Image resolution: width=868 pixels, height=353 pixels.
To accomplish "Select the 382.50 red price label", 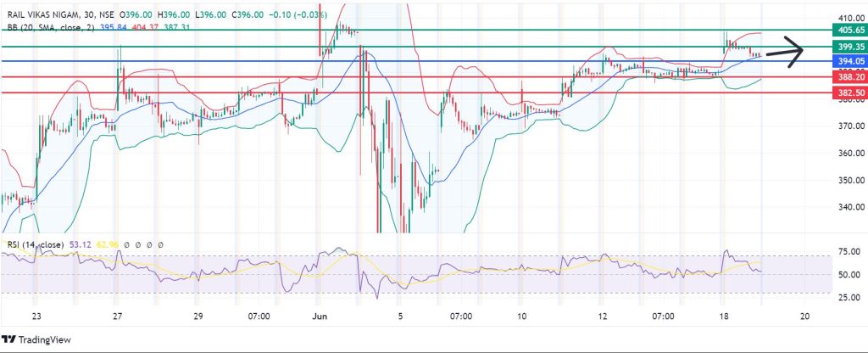I will (x=849, y=92).
